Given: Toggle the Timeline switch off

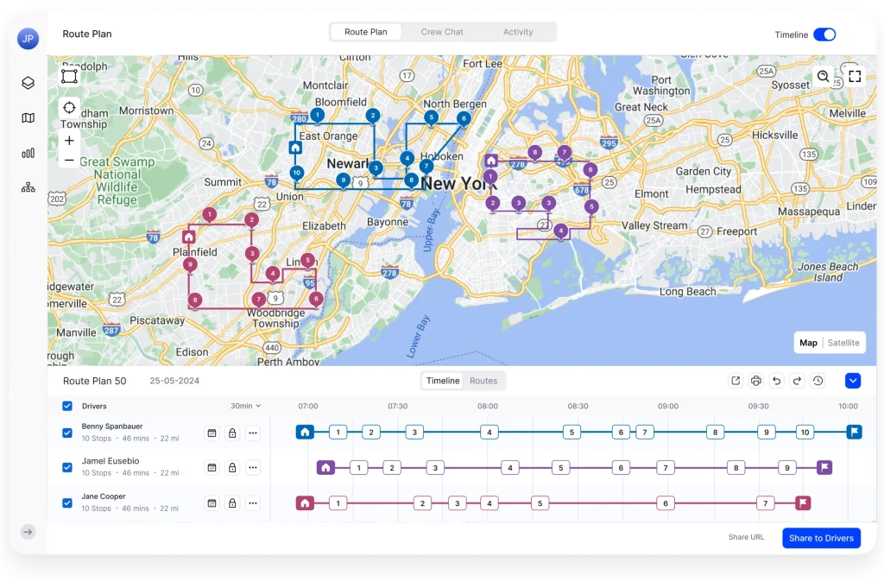Looking at the screenshot, I should click(x=824, y=35).
